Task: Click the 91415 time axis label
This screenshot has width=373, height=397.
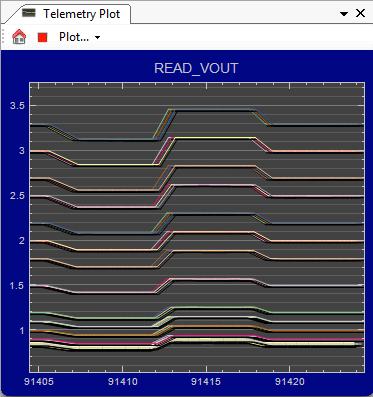Action: (x=206, y=381)
